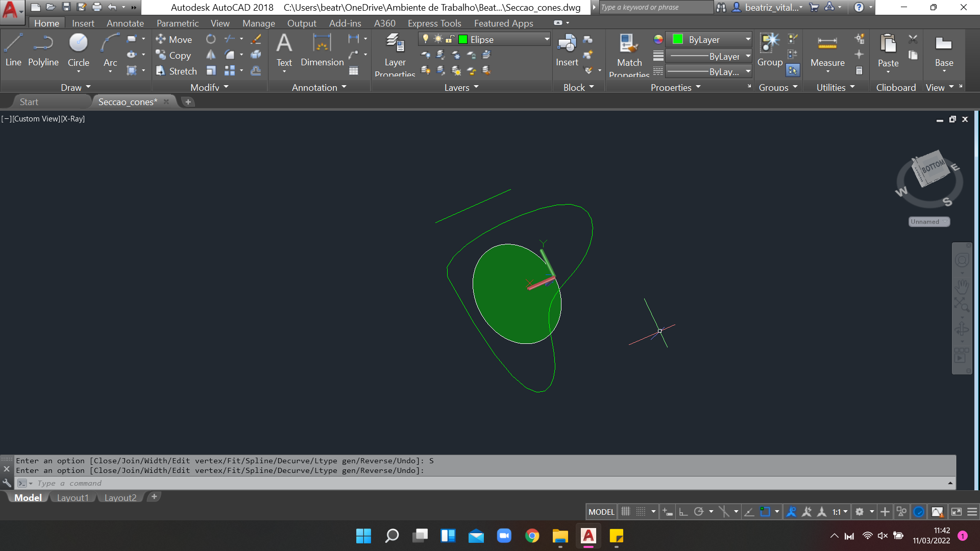Click the Insert block button
Viewport: 980px width, 551px height.
coord(567,50)
